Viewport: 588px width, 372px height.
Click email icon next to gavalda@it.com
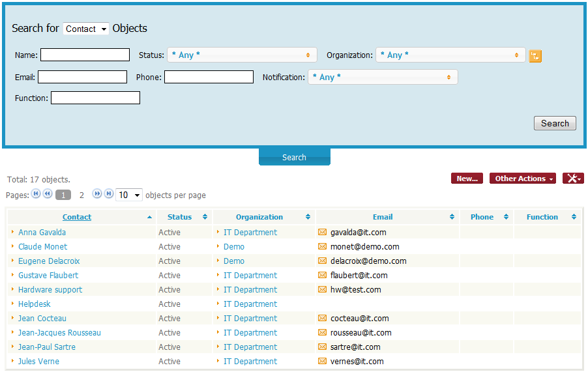tap(322, 233)
